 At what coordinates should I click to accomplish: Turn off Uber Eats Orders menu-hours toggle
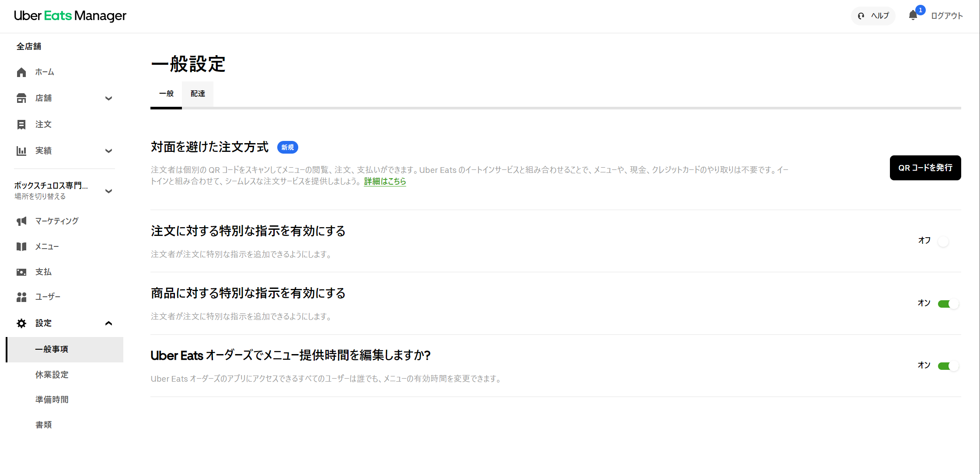pos(948,366)
